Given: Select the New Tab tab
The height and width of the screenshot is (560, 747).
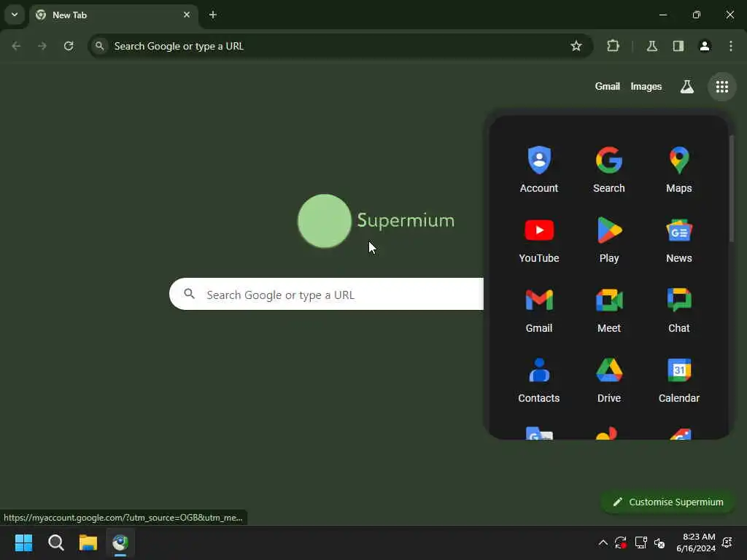Looking at the screenshot, I should tap(113, 15).
